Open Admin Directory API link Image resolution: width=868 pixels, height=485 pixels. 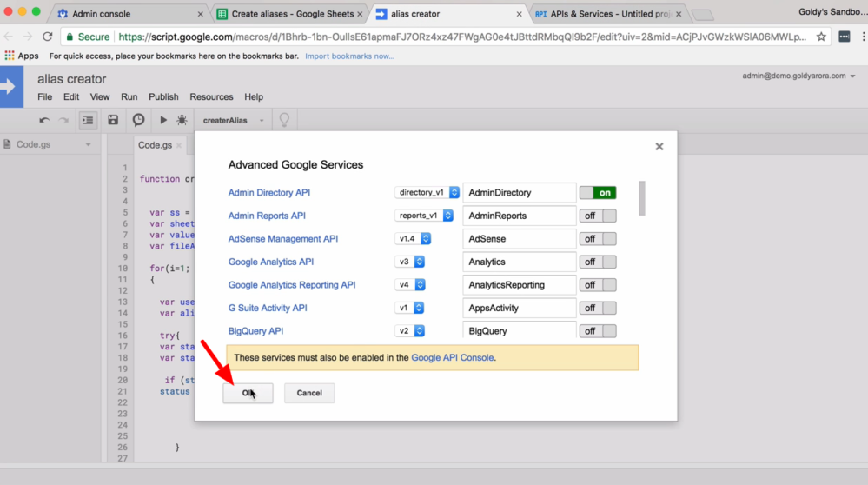pyautogui.click(x=269, y=193)
